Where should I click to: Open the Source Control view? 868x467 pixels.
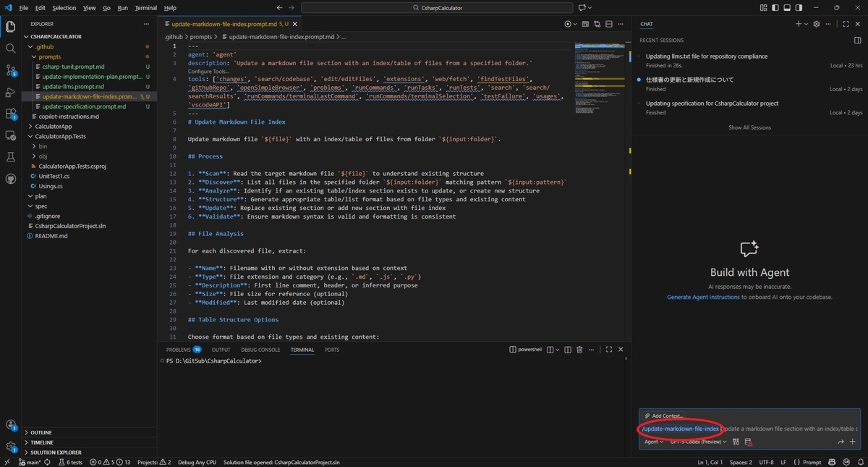tap(11, 70)
